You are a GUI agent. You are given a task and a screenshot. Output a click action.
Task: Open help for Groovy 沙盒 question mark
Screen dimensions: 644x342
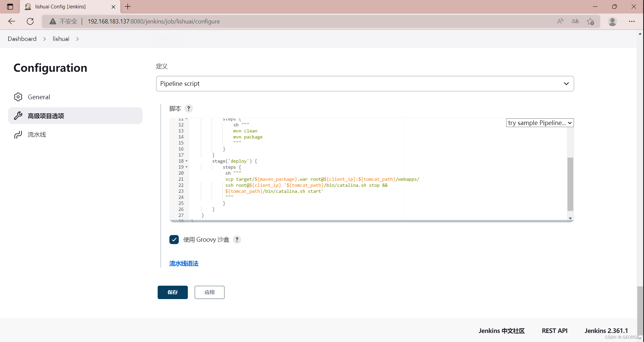(x=237, y=239)
